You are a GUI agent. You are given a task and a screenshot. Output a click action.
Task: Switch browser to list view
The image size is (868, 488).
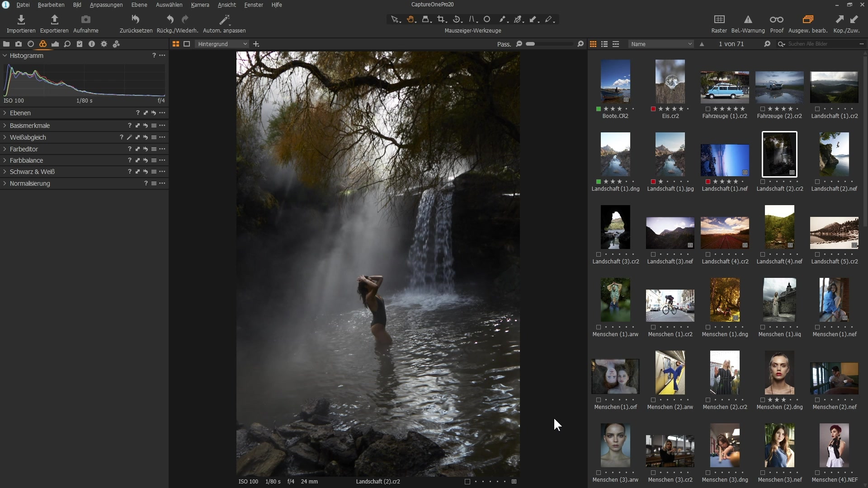604,44
